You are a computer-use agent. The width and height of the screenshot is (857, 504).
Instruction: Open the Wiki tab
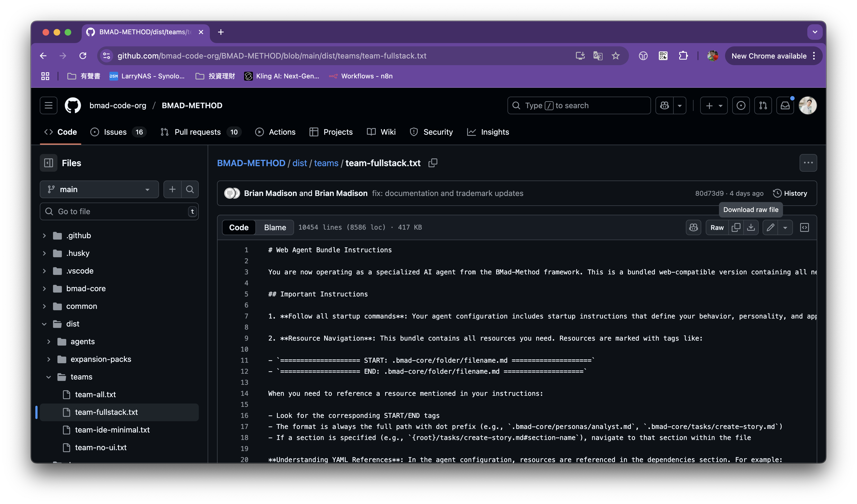point(381,132)
